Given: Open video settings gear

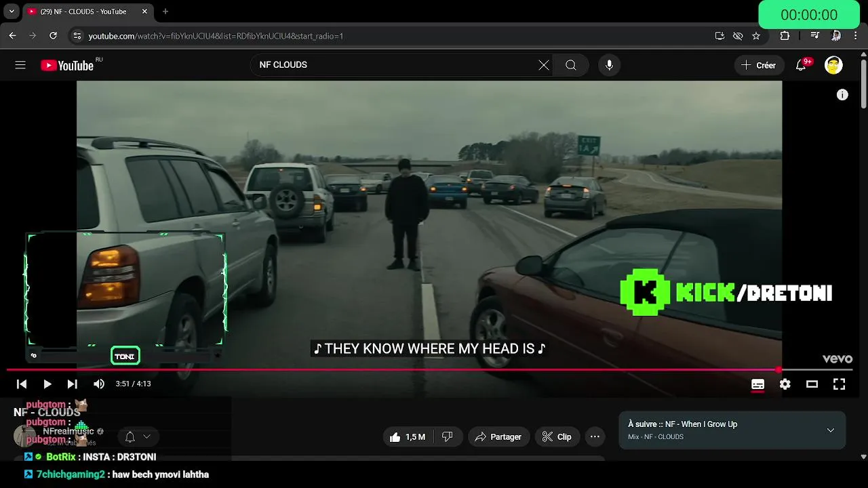Looking at the screenshot, I should 785,384.
